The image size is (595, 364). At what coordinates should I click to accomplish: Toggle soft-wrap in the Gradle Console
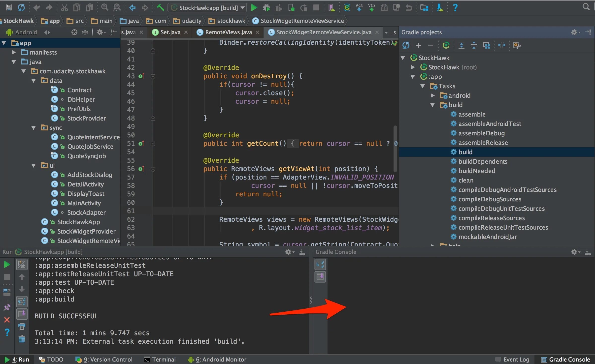click(320, 265)
